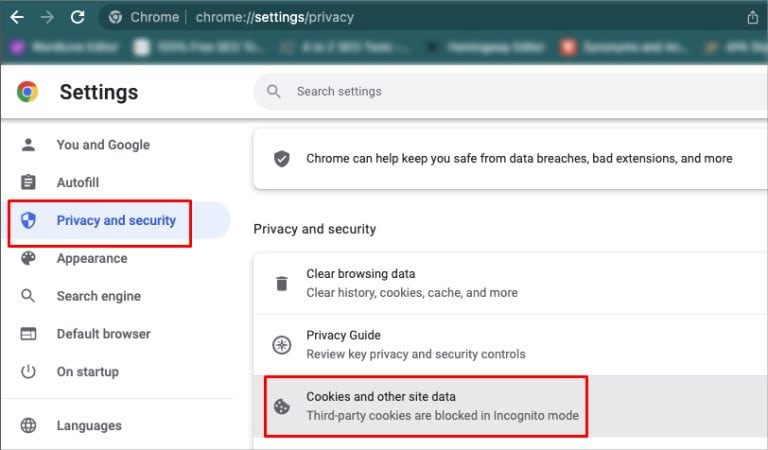The height and width of the screenshot is (450, 768).
Task: Click the shield icon in the safety check card
Action: click(282, 159)
